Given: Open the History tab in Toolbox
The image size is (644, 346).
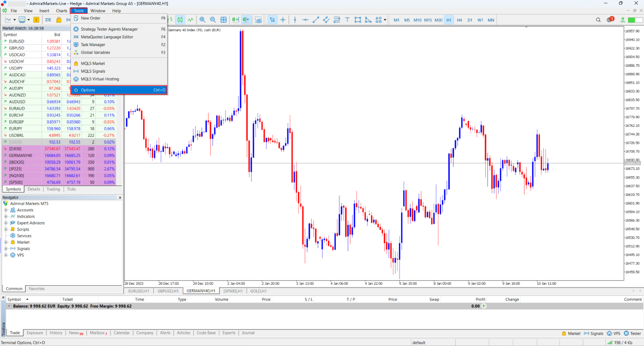Looking at the screenshot, I should coord(56,333).
